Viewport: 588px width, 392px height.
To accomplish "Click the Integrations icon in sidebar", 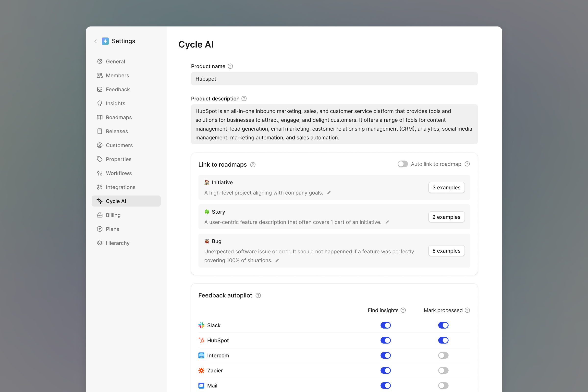I will coord(100,187).
